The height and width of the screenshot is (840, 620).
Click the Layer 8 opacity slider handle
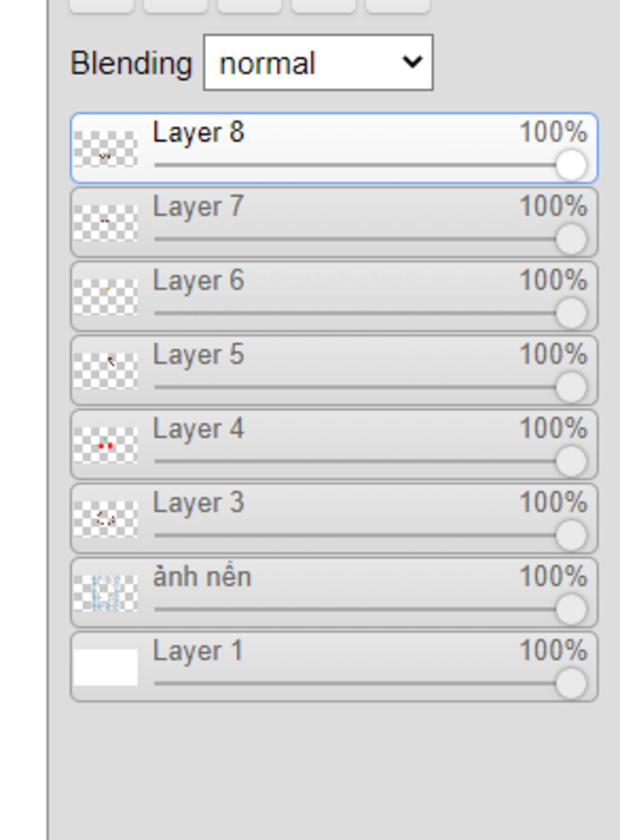(x=571, y=165)
